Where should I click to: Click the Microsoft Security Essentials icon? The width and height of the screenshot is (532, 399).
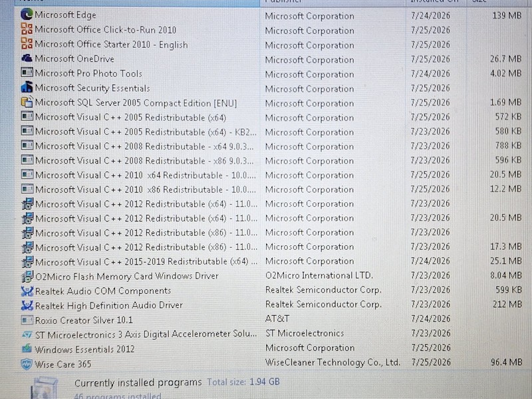click(x=27, y=87)
